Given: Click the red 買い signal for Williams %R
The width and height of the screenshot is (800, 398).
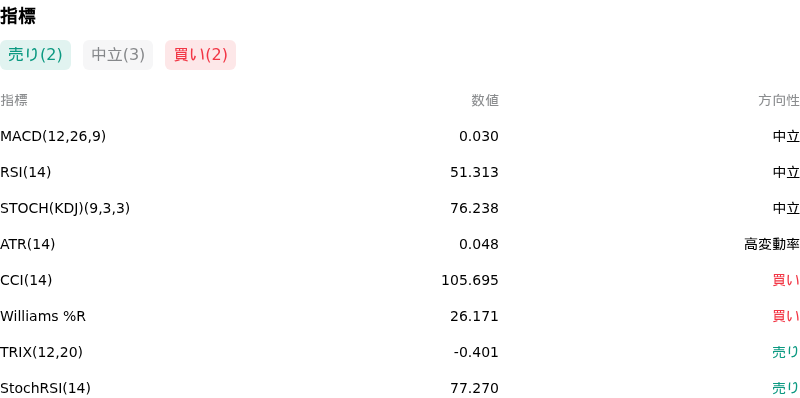Looking at the screenshot, I should pos(786,316).
